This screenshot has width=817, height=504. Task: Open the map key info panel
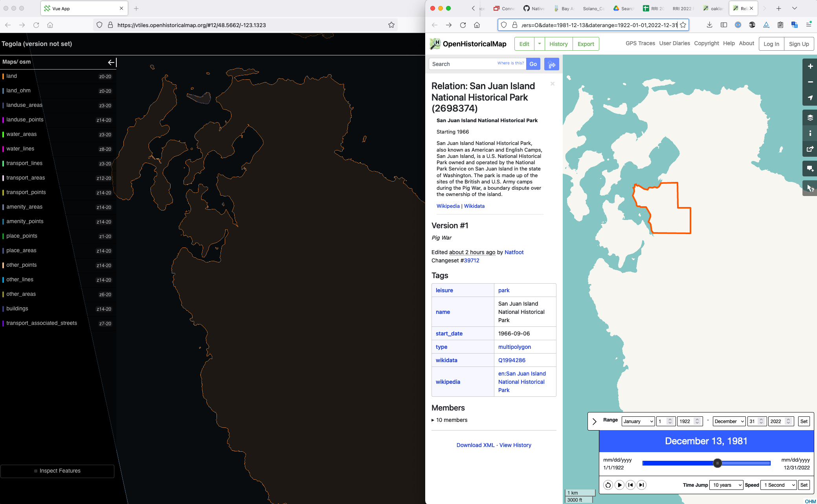(810, 133)
